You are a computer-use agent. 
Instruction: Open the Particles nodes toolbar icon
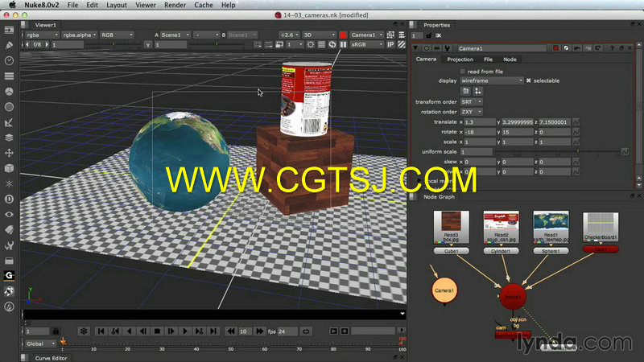click(x=9, y=183)
